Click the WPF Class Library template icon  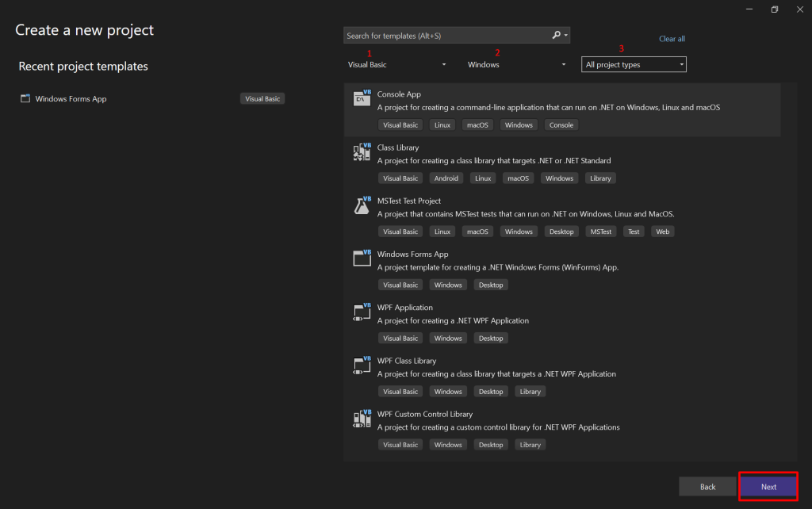click(362, 365)
